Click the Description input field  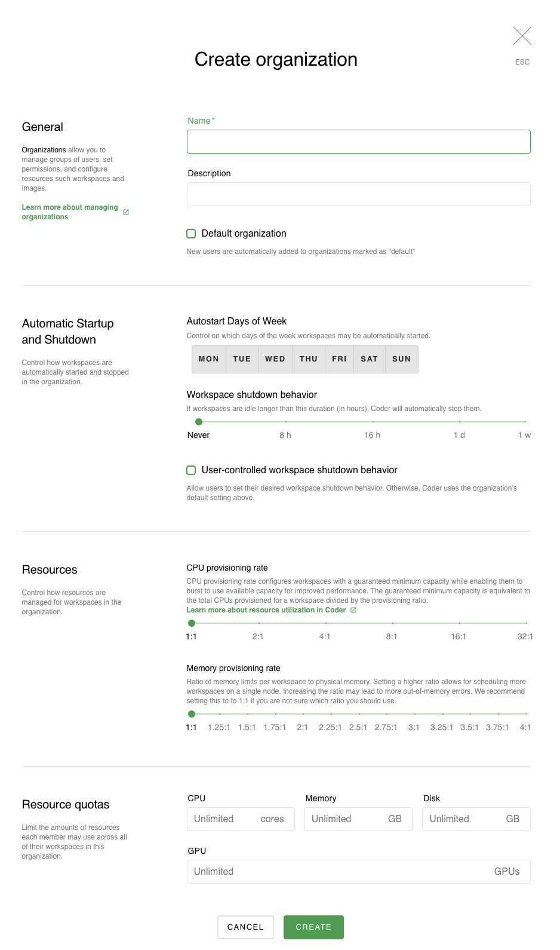[x=358, y=194]
